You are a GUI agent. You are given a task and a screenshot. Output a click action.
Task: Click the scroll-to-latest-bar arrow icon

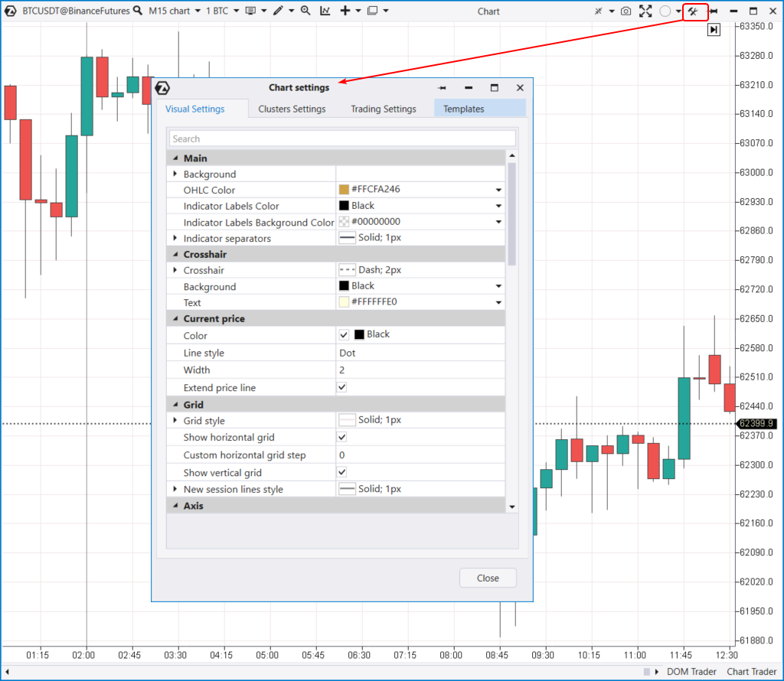[x=714, y=29]
